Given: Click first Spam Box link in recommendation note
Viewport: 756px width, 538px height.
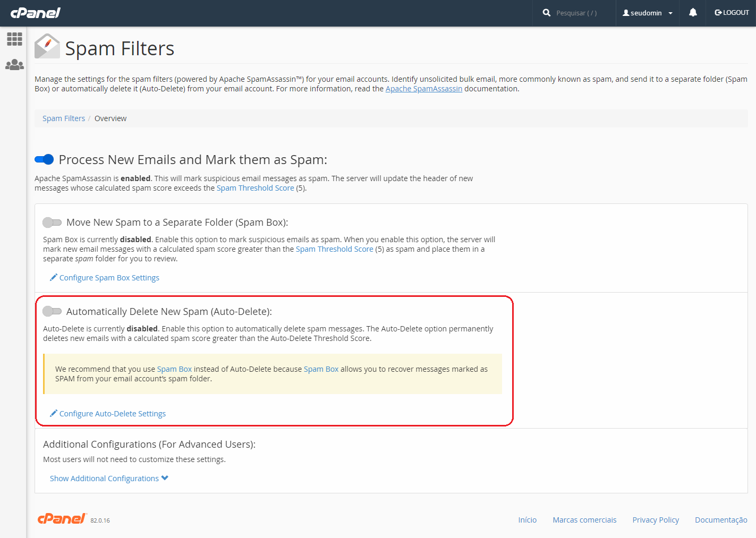Looking at the screenshot, I should [174, 369].
